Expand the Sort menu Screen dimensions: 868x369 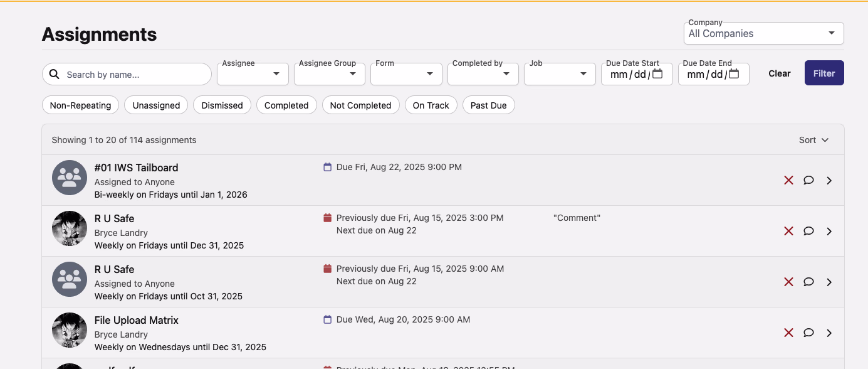click(813, 140)
